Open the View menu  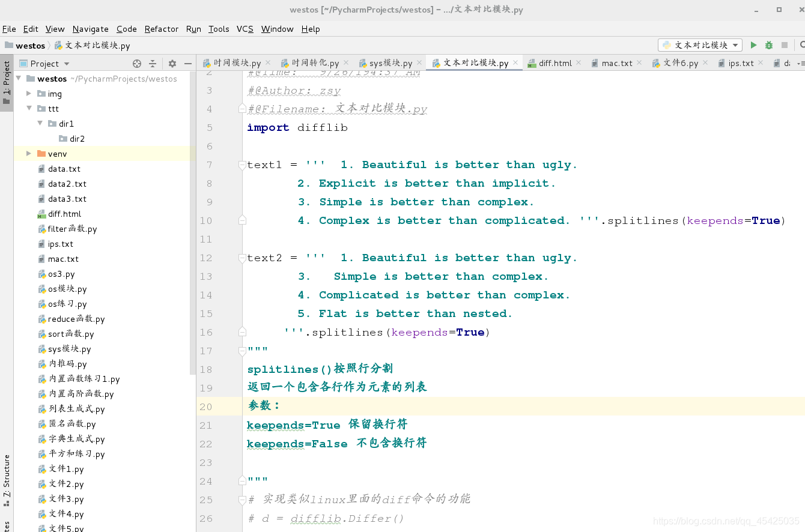[x=55, y=29]
